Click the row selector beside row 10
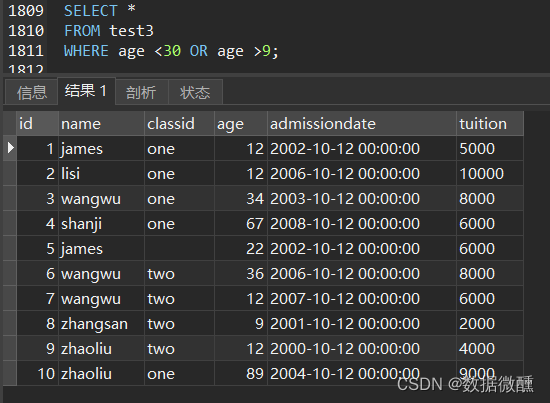Image resolution: width=550 pixels, height=403 pixels. (10, 374)
